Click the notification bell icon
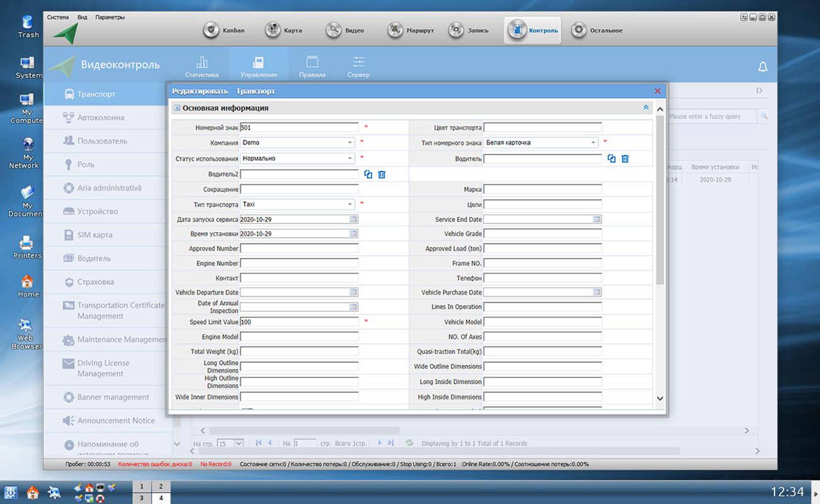Viewport: 820px width, 504px height. pyautogui.click(x=763, y=67)
